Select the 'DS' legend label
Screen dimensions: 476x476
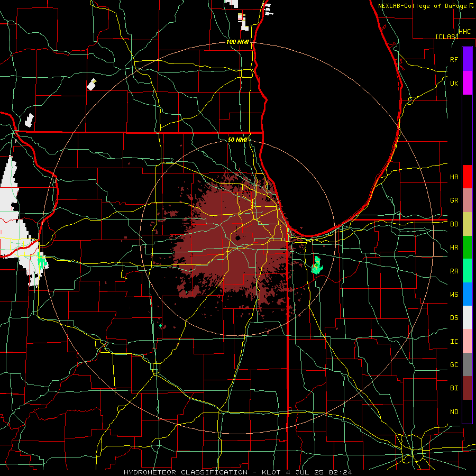454,317
